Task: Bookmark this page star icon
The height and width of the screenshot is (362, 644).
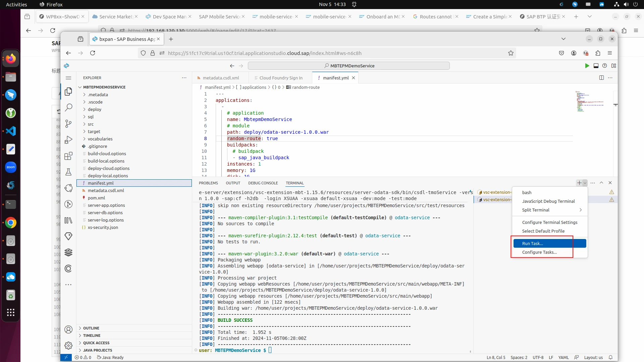Action: point(511,53)
